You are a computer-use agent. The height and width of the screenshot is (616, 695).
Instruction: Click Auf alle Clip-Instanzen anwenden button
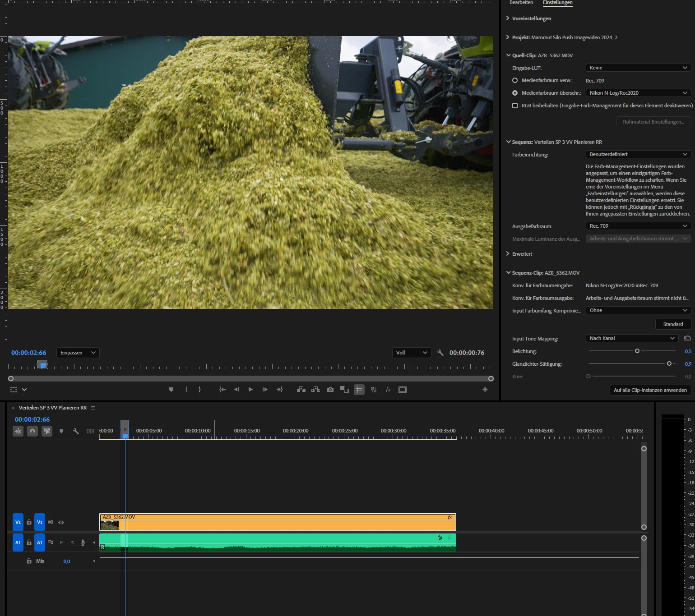tap(650, 390)
